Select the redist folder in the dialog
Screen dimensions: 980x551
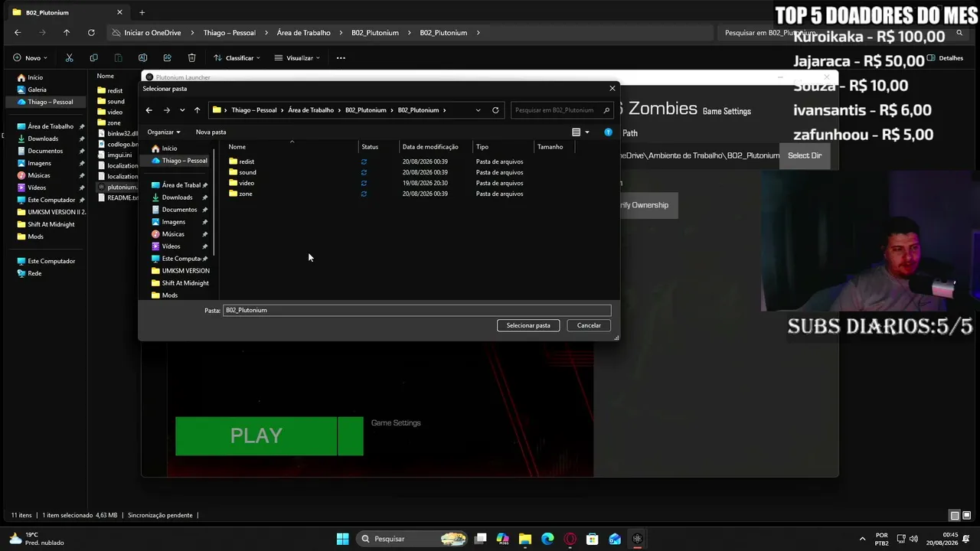tap(247, 161)
